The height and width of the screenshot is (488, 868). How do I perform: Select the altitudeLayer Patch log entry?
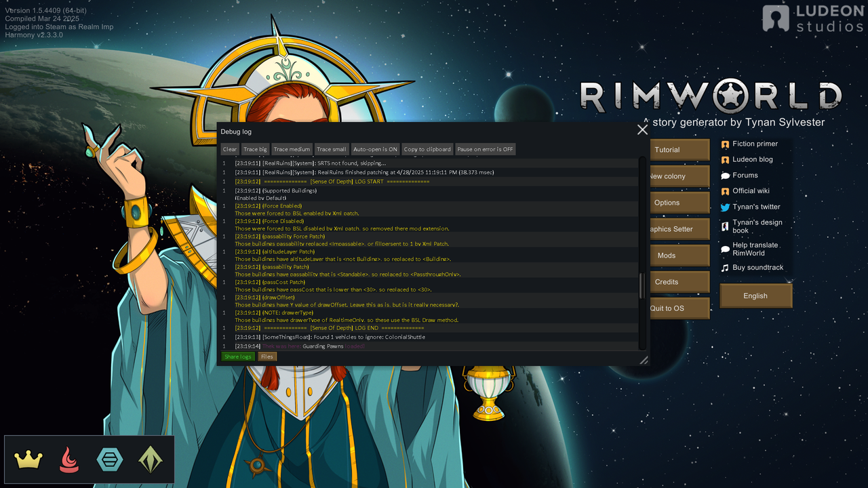[x=430, y=255]
